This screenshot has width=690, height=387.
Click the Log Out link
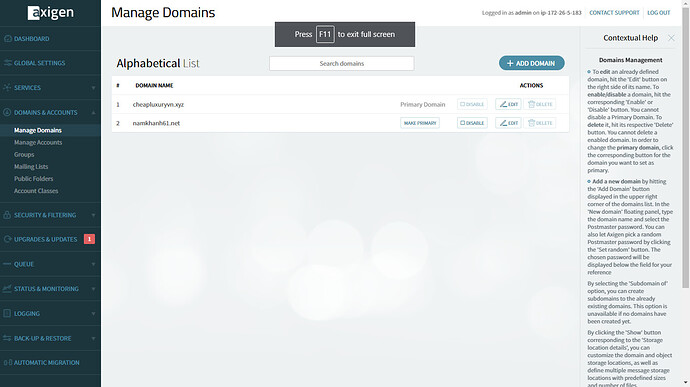pyautogui.click(x=659, y=13)
